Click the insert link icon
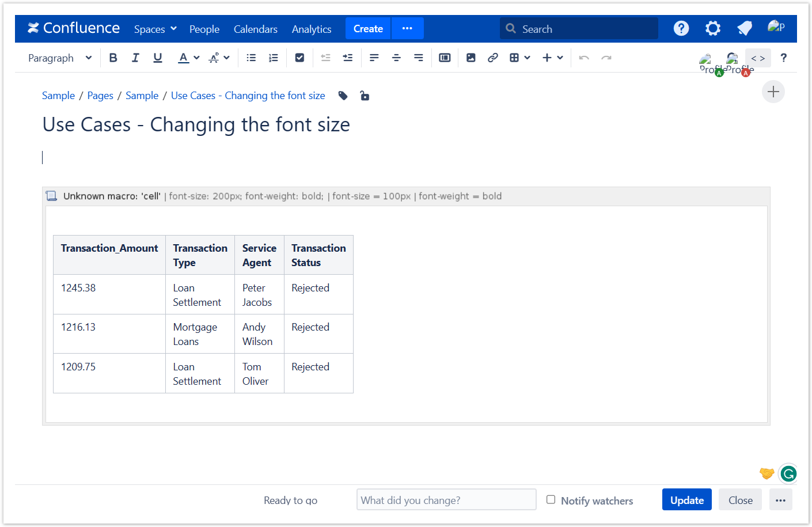 492,58
